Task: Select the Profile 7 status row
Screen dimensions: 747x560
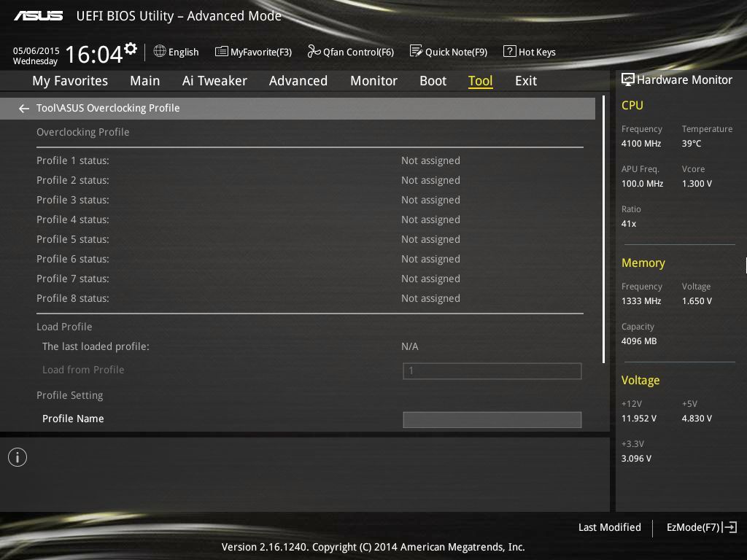Action: 309,279
